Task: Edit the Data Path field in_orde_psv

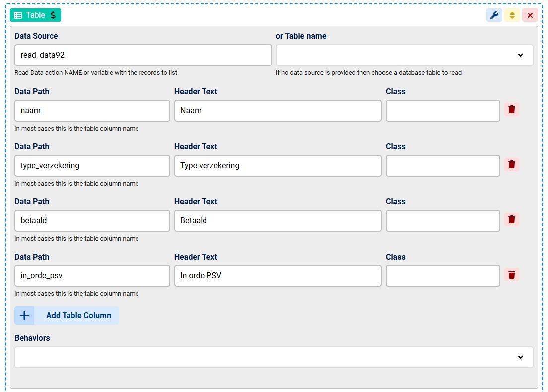Action: (92, 276)
